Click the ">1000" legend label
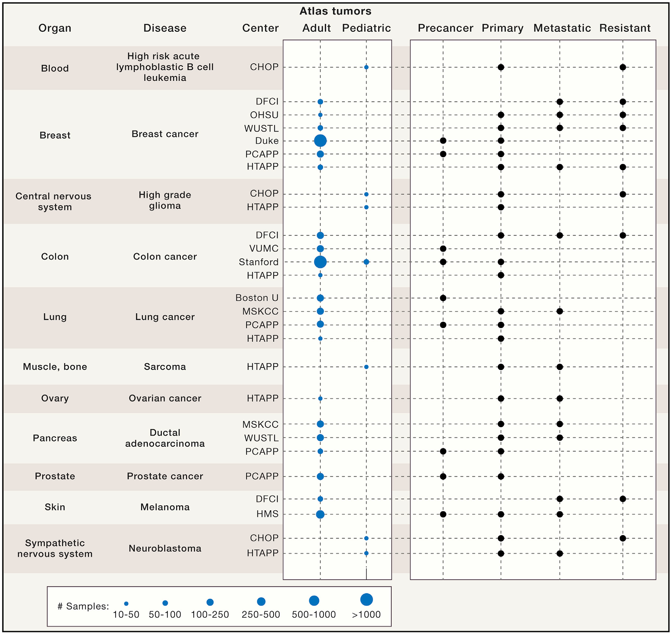 (366, 614)
